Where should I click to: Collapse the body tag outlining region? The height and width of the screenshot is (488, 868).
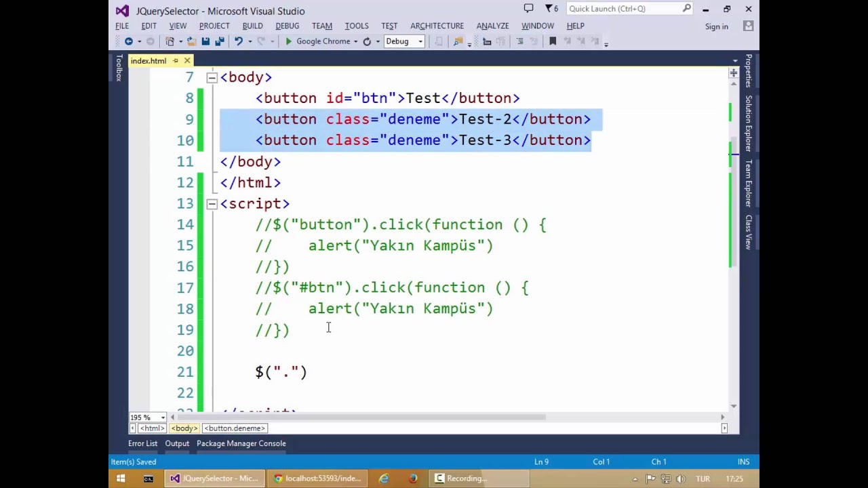pos(212,77)
